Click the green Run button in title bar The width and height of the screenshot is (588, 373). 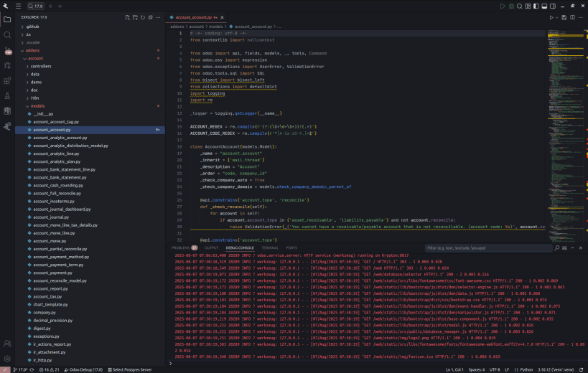pyautogui.click(x=503, y=6)
